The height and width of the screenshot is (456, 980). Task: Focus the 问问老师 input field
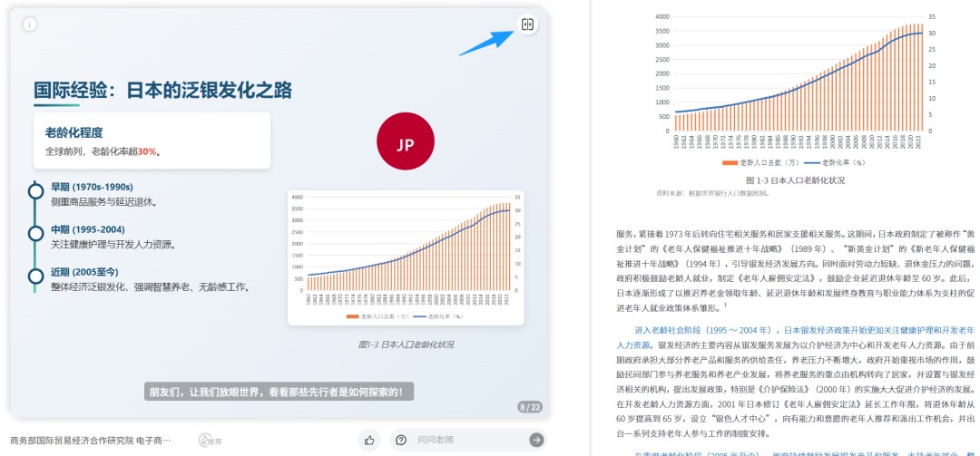(x=468, y=441)
